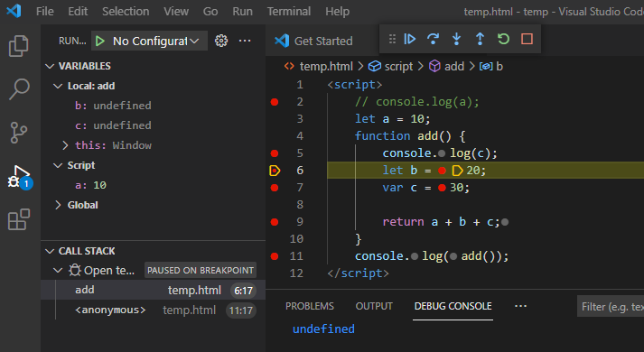Open the Edit menu
The height and width of the screenshot is (352, 644).
click(78, 11)
